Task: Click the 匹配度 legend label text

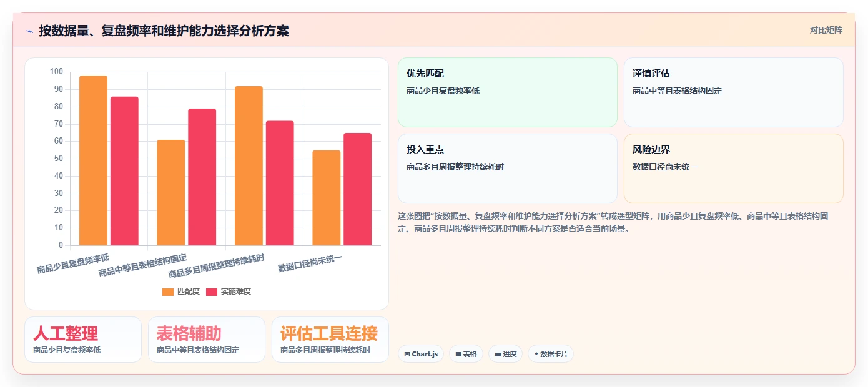Action: click(189, 291)
